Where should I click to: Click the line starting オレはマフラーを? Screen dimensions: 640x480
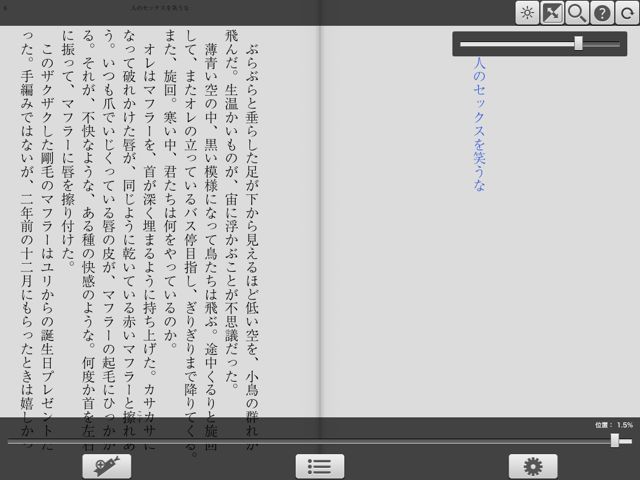point(150,245)
